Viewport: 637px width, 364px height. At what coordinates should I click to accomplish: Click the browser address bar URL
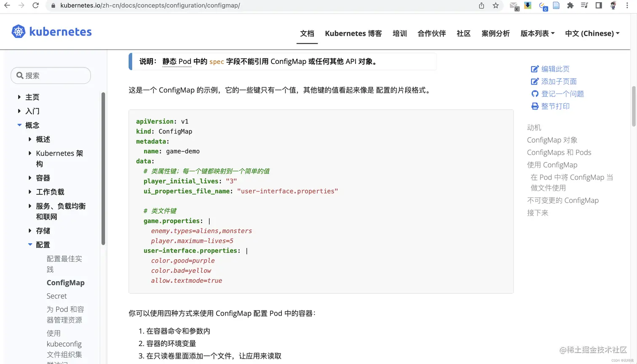tap(150, 5)
